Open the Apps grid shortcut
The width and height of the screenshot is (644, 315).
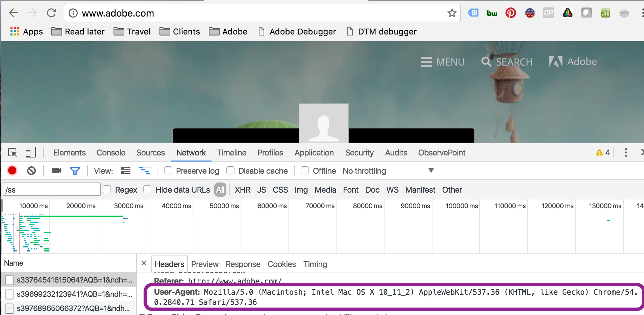(x=27, y=31)
